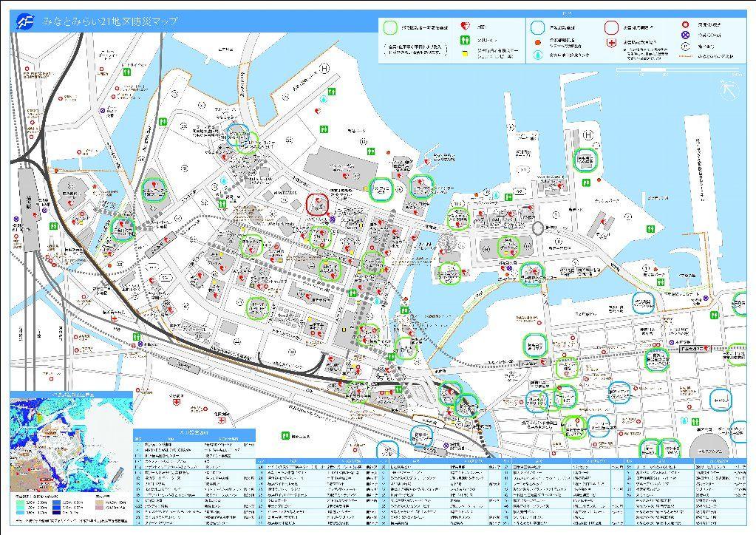This screenshot has height=535, width=756.
Task: Click the red AED heart icon in the legend
Action: click(465, 27)
